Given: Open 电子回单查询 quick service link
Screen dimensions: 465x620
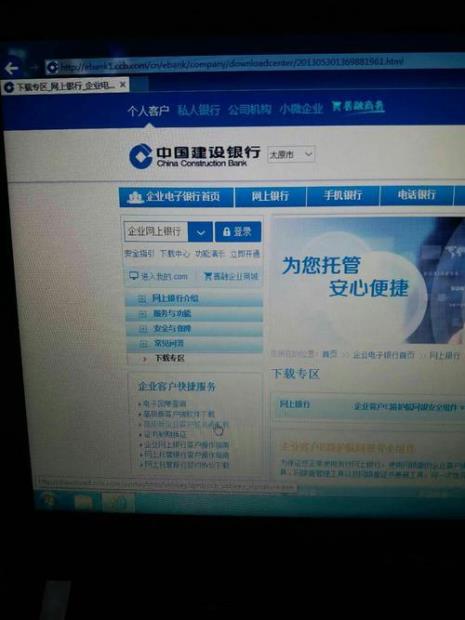Looking at the screenshot, I should coord(164,404).
